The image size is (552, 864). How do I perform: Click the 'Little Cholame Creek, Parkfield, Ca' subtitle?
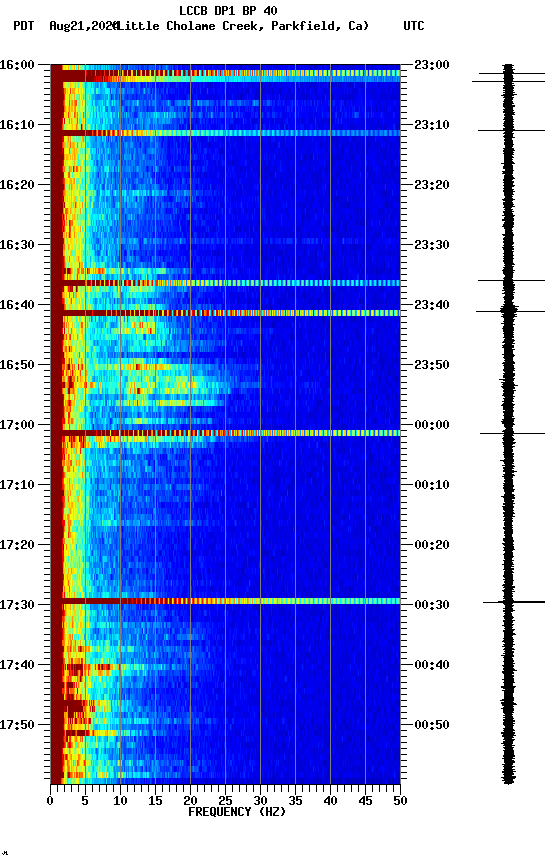(x=243, y=26)
